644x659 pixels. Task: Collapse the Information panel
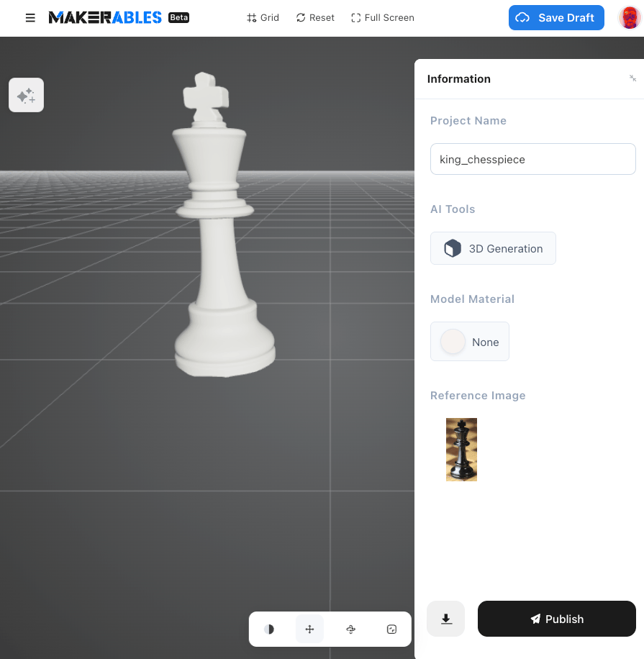632,78
